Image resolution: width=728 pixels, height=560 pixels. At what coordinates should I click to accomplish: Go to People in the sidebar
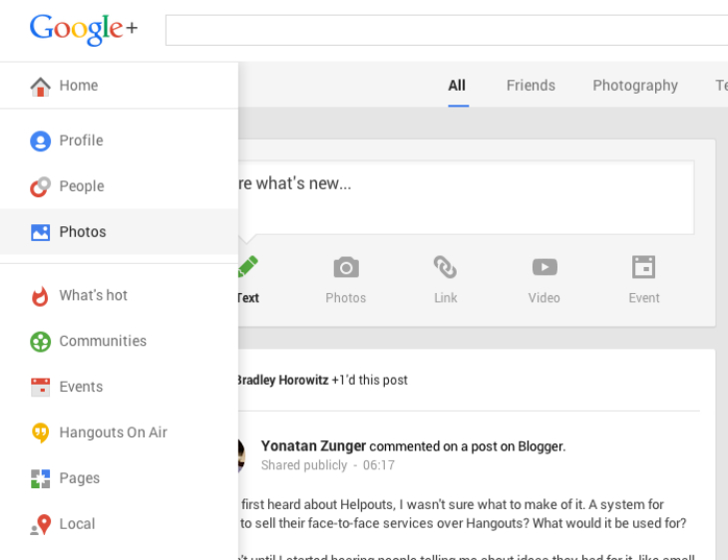(x=119, y=186)
